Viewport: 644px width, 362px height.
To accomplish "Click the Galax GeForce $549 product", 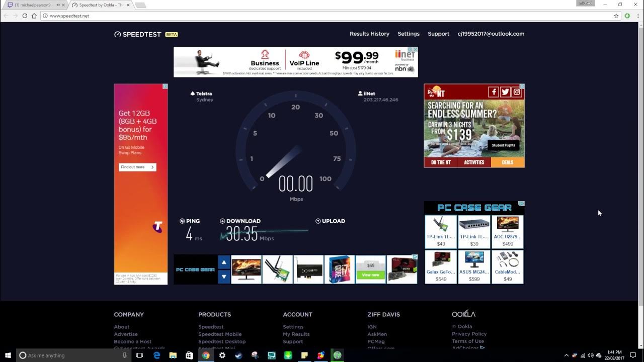I will coord(441,267).
